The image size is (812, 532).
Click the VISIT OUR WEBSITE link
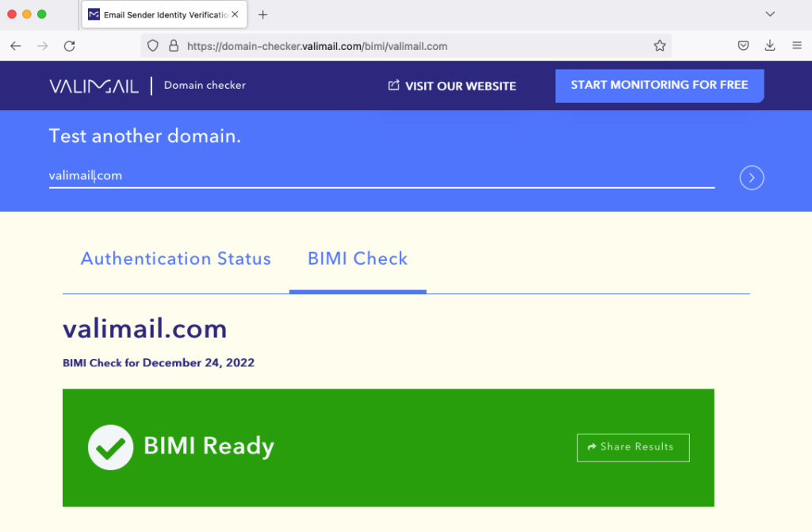tap(452, 86)
